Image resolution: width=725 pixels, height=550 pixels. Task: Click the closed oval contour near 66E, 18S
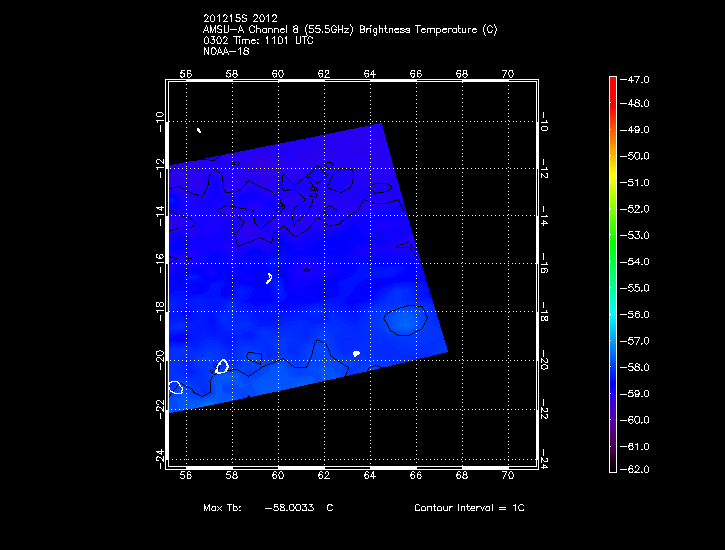point(407,319)
